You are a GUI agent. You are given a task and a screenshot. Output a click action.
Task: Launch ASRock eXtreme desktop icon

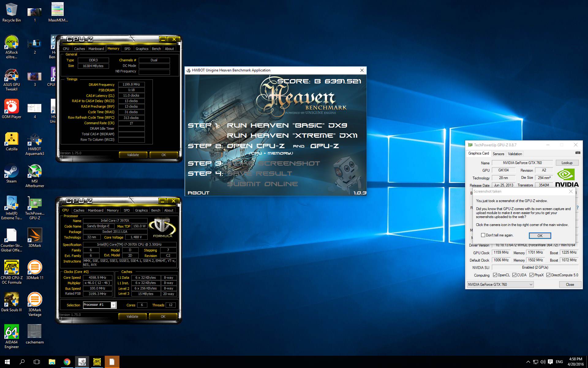[x=12, y=47]
